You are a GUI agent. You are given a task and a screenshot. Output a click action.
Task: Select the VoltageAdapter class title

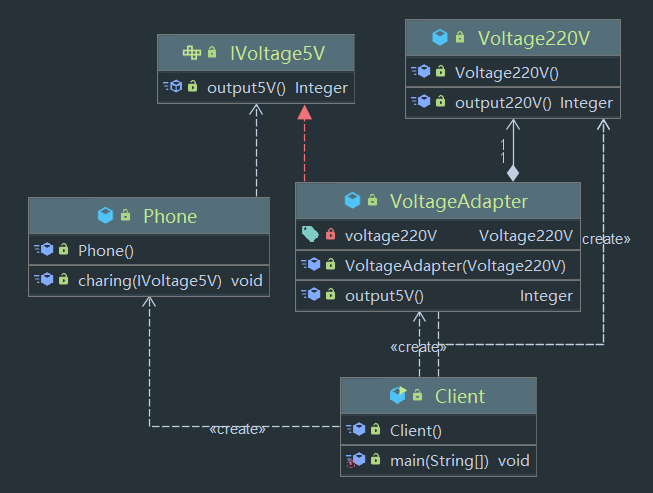tap(459, 201)
